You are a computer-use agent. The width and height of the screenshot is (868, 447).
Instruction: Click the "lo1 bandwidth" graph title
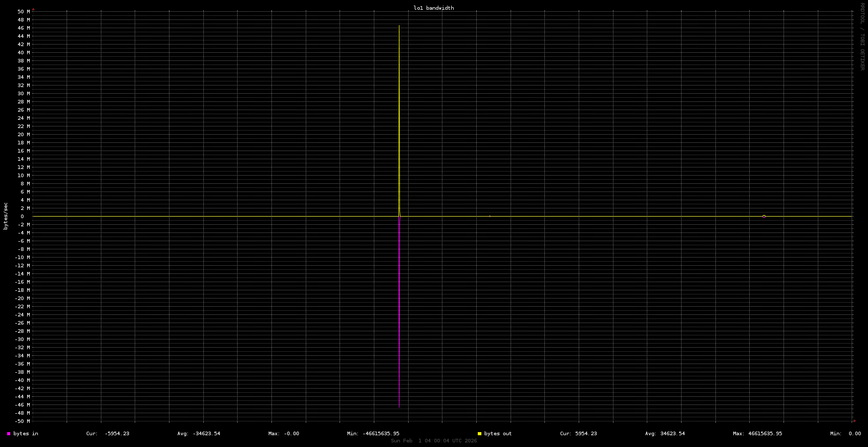434,8
